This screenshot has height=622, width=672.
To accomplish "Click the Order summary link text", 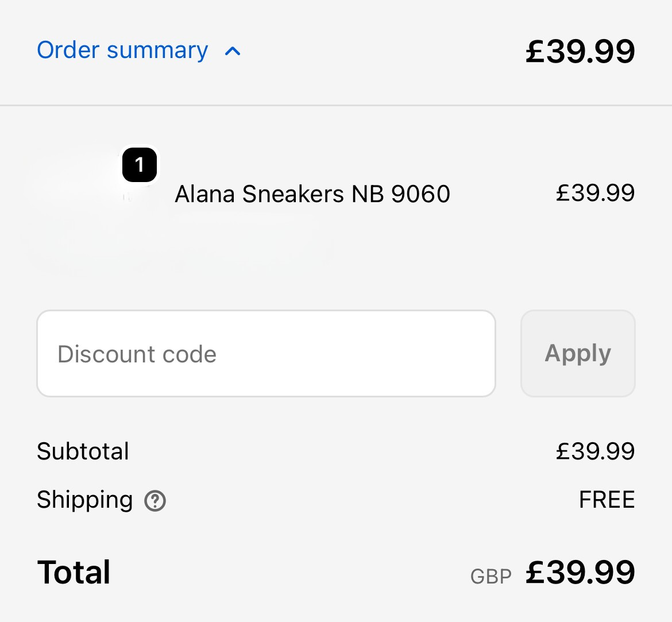I will pos(122,51).
